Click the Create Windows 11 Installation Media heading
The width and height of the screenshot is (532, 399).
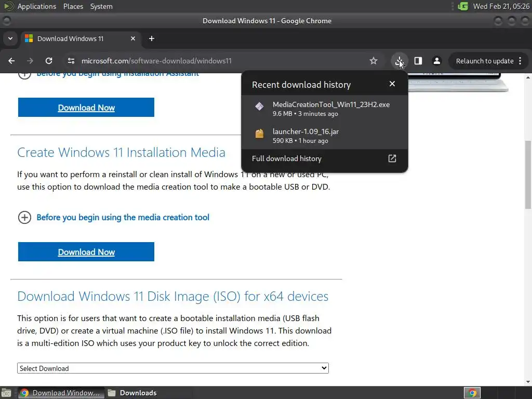pyautogui.click(x=121, y=152)
